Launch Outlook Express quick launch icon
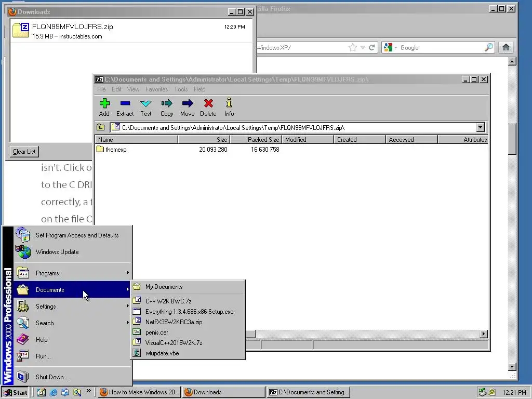This screenshot has height=399, width=532. click(x=65, y=392)
